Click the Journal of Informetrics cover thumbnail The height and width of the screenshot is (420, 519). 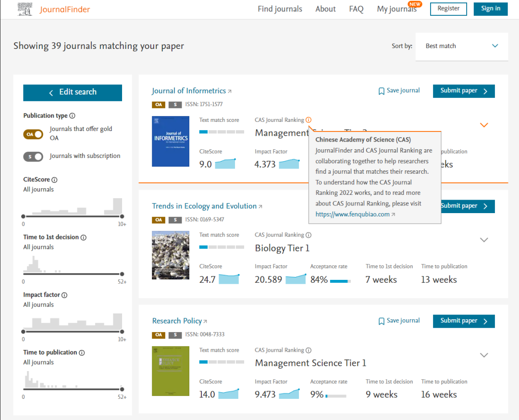[x=171, y=142]
